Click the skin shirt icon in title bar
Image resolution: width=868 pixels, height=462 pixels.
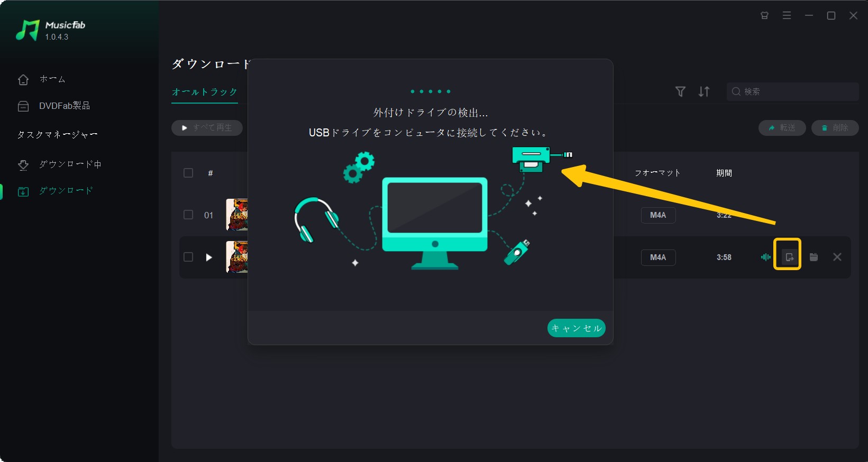point(764,15)
